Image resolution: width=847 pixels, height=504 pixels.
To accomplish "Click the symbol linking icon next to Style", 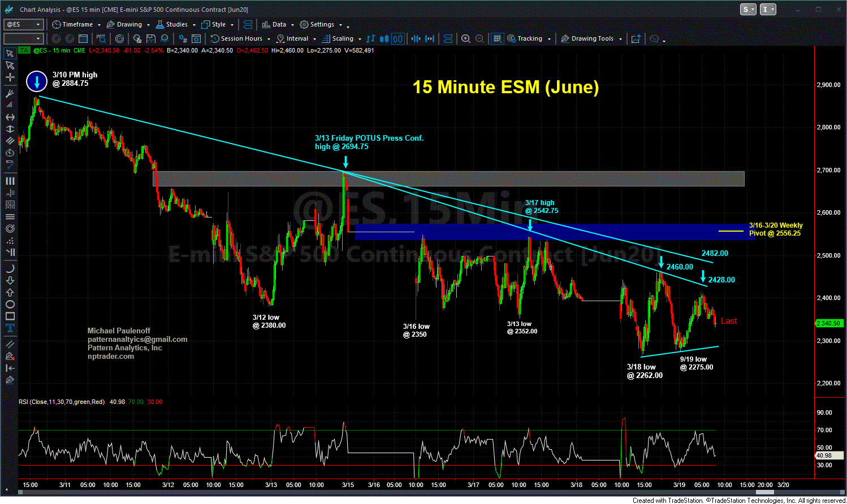I will [x=247, y=24].
